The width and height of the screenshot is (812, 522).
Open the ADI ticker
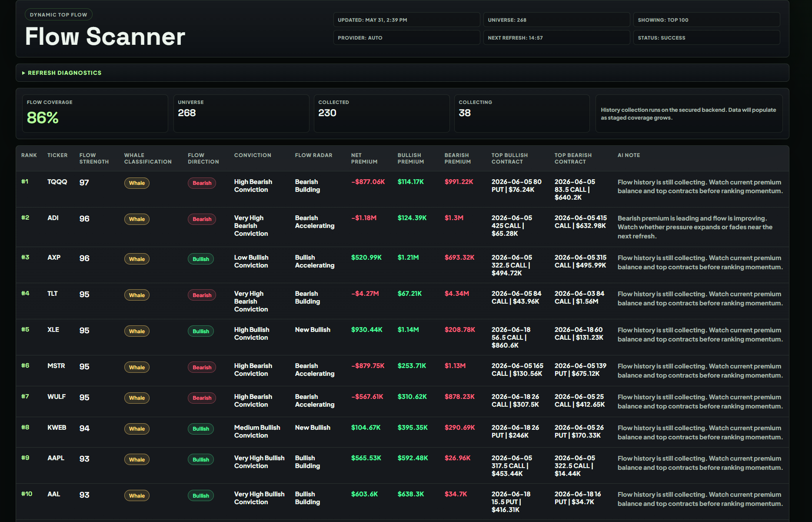click(x=53, y=218)
